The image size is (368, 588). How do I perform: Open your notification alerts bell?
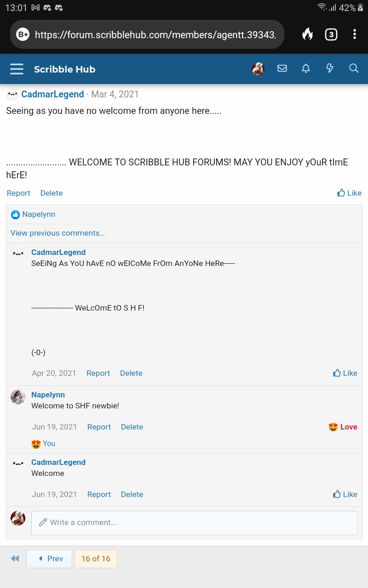(306, 68)
